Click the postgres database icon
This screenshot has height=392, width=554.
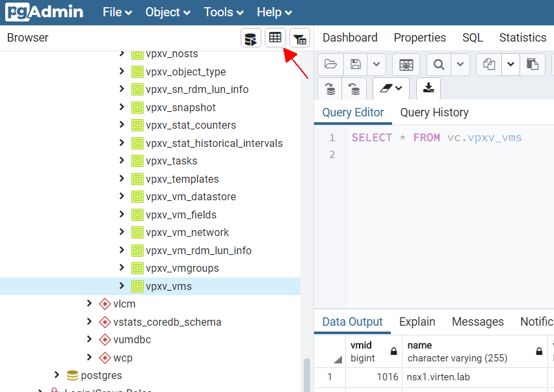[x=72, y=375]
